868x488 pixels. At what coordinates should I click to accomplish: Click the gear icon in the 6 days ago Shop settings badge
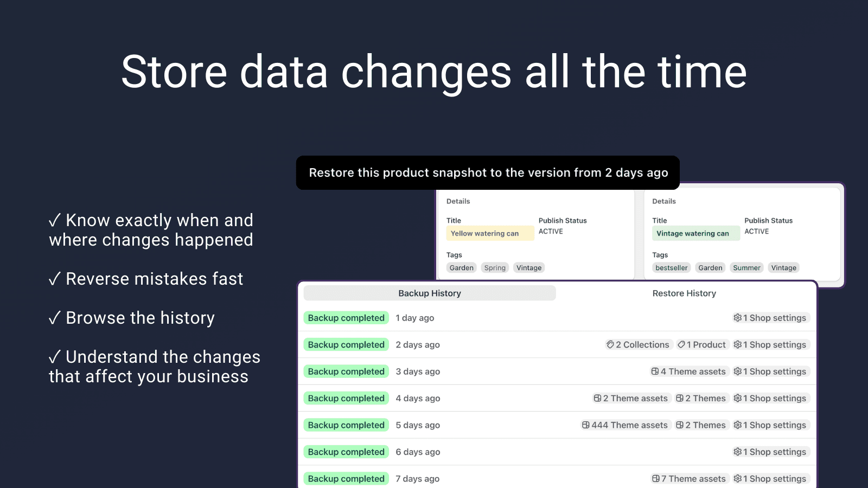738,451
